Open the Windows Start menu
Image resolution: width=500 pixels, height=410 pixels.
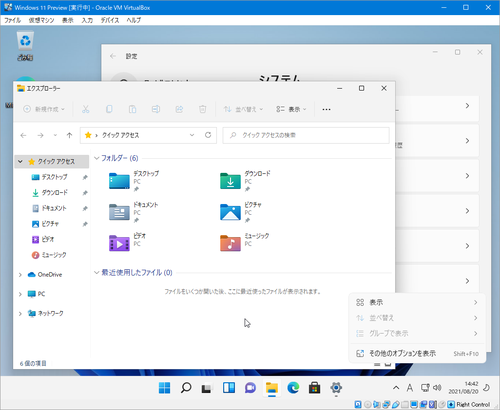coord(164,388)
